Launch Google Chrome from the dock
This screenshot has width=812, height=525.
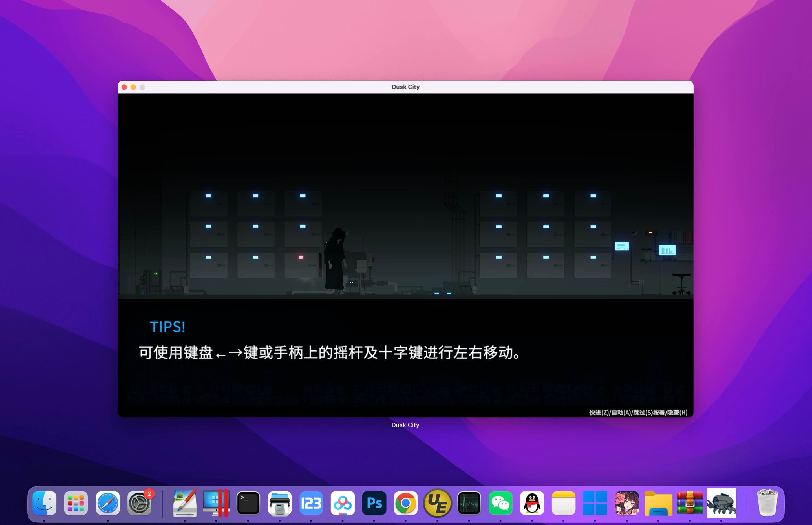[405, 503]
